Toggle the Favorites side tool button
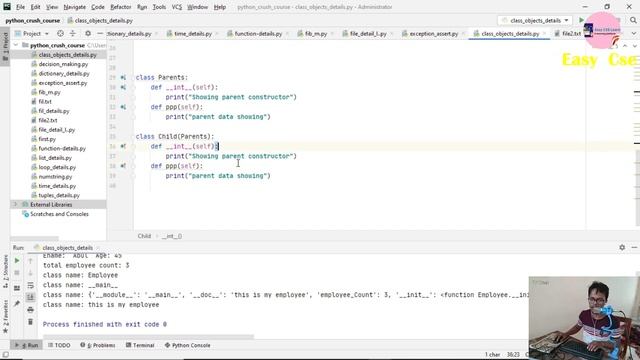 click(5, 317)
